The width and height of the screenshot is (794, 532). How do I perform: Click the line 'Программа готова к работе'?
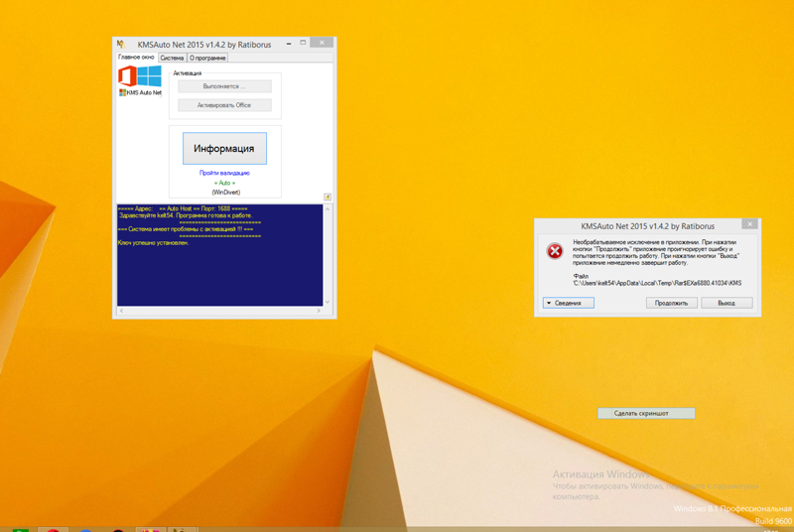213,215
